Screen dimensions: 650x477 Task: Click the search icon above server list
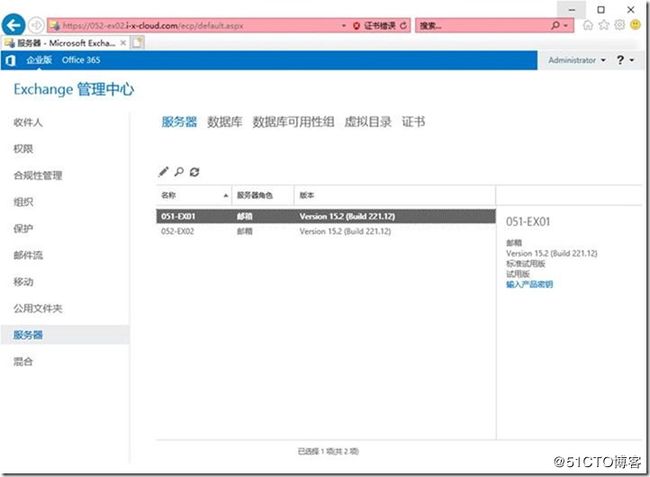[x=179, y=172]
